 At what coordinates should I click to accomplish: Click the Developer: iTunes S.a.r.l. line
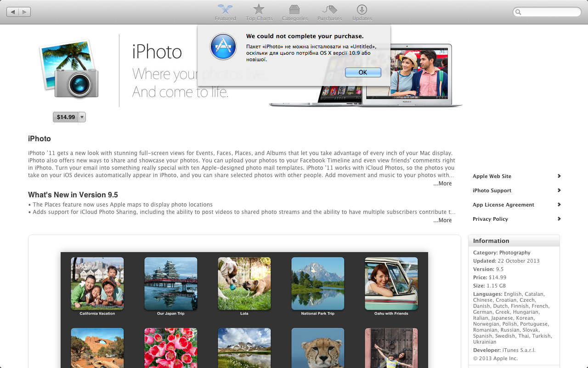pyautogui.click(x=504, y=350)
